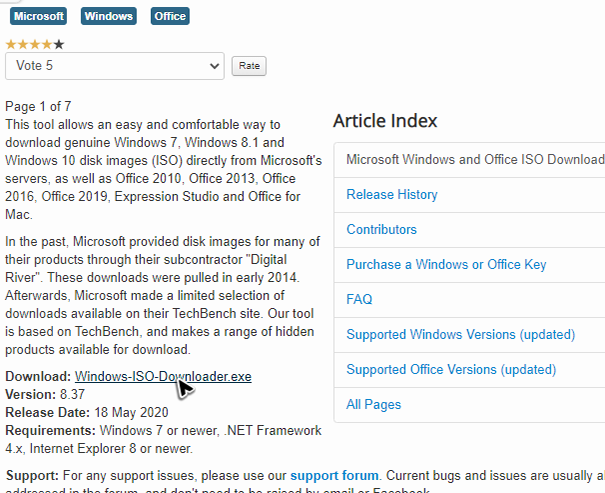Click the star rating display
This screenshot has height=493, width=605.
[x=35, y=45]
